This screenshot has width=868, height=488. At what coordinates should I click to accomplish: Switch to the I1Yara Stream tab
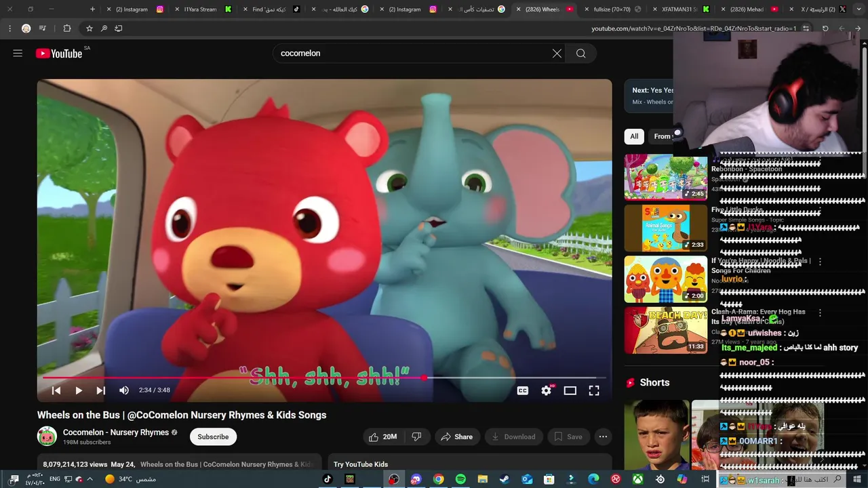pos(201,9)
